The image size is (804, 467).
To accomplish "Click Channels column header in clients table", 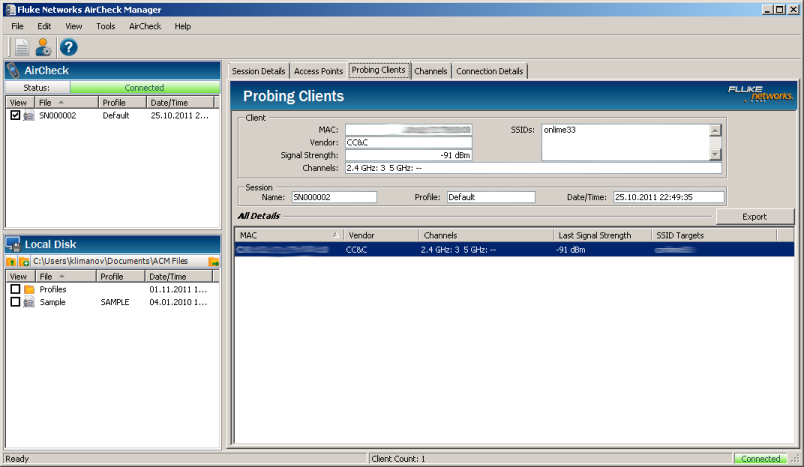I will [486, 235].
